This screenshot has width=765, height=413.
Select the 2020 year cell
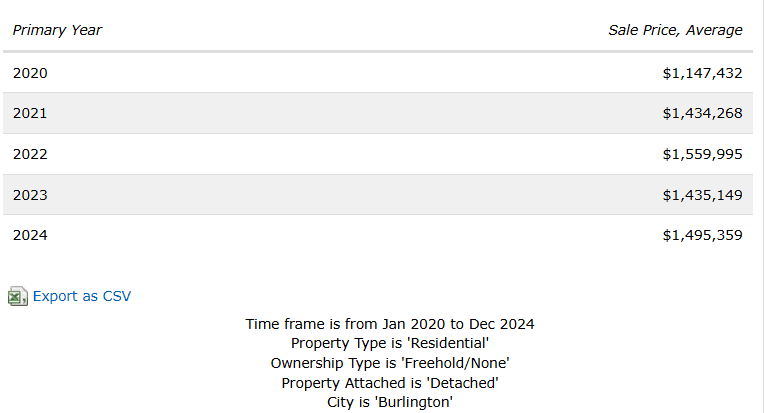click(x=30, y=73)
